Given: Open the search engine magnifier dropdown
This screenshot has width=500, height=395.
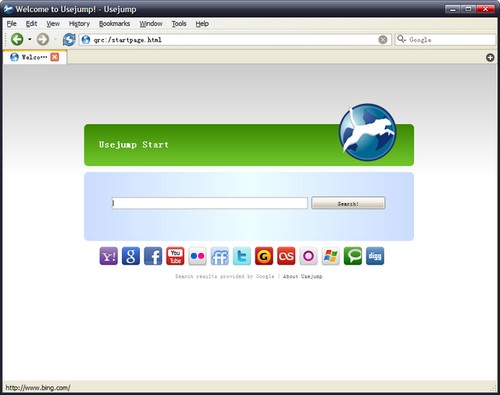Looking at the screenshot, I should click(401, 39).
